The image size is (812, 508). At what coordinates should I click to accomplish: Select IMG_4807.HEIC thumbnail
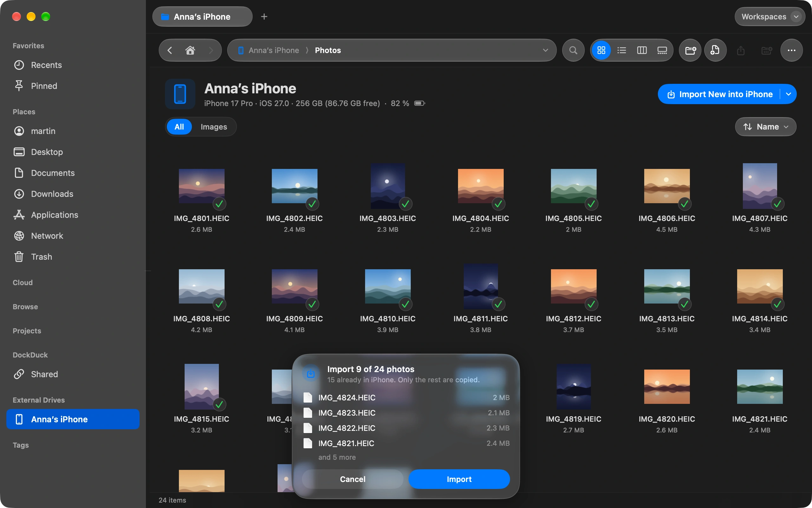[x=760, y=186]
